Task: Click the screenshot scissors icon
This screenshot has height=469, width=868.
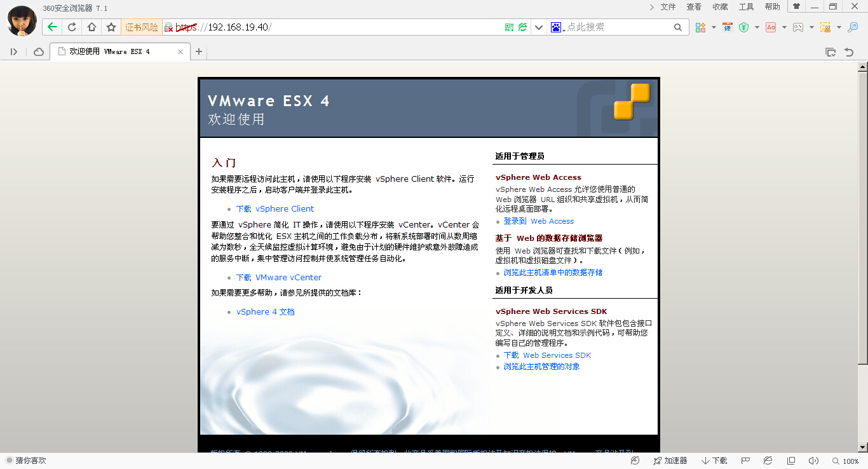Action: point(825,27)
